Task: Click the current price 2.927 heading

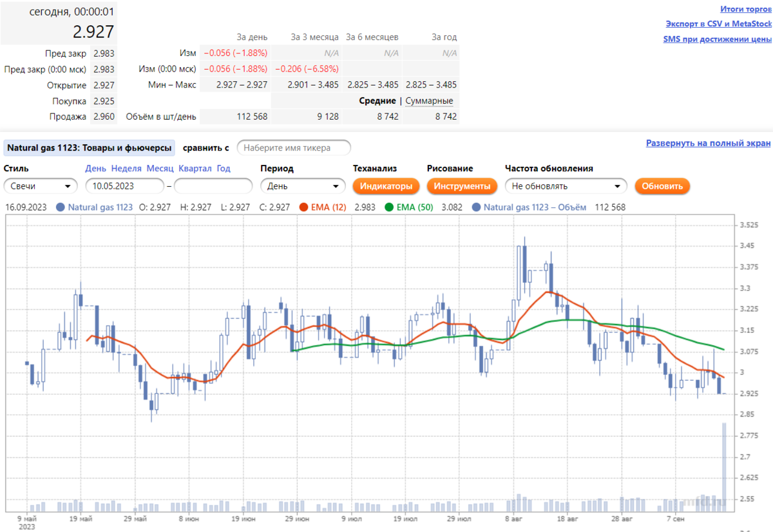Action: click(x=93, y=32)
